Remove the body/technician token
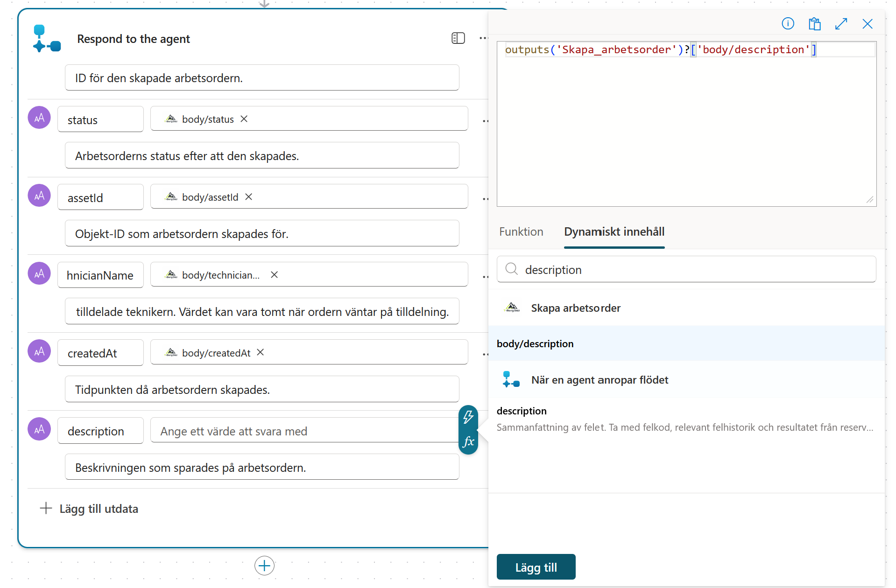 click(x=275, y=275)
